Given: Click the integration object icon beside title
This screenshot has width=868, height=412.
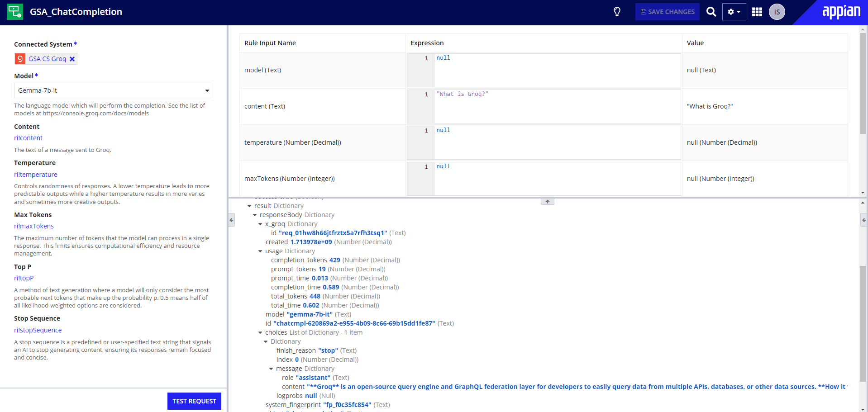Looking at the screenshot, I should [x=15, y=12].
